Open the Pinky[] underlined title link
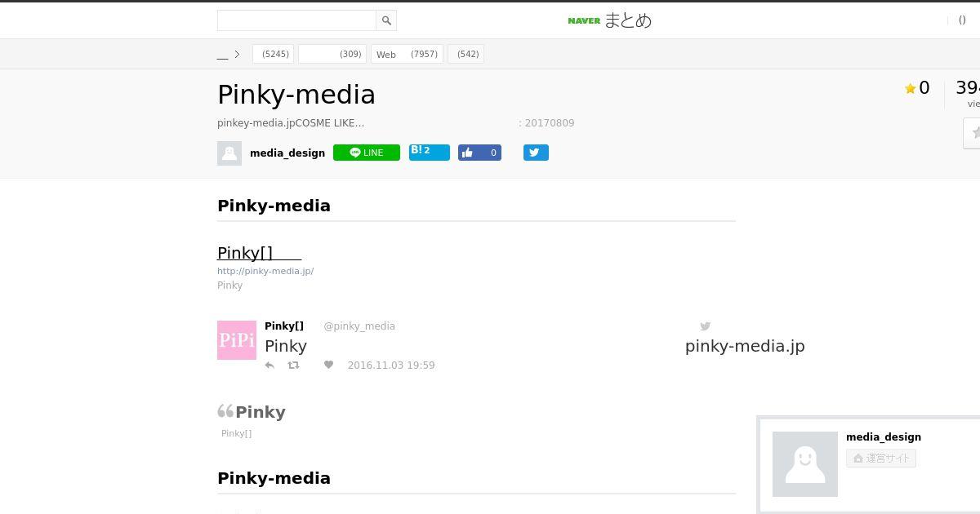Screen dimensions: 980x514 tap(259, 253)
